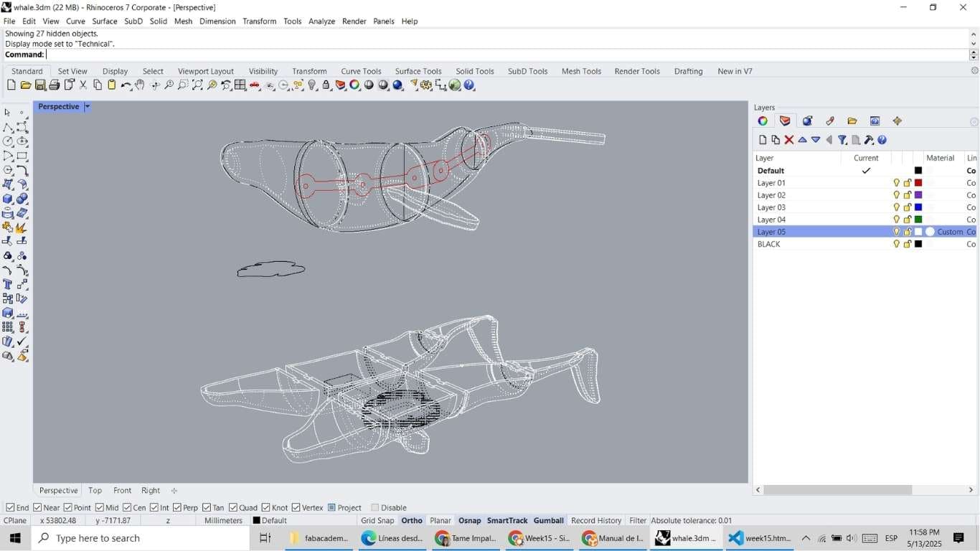Toggle the Project osnap checkbox

coord(332,508)
